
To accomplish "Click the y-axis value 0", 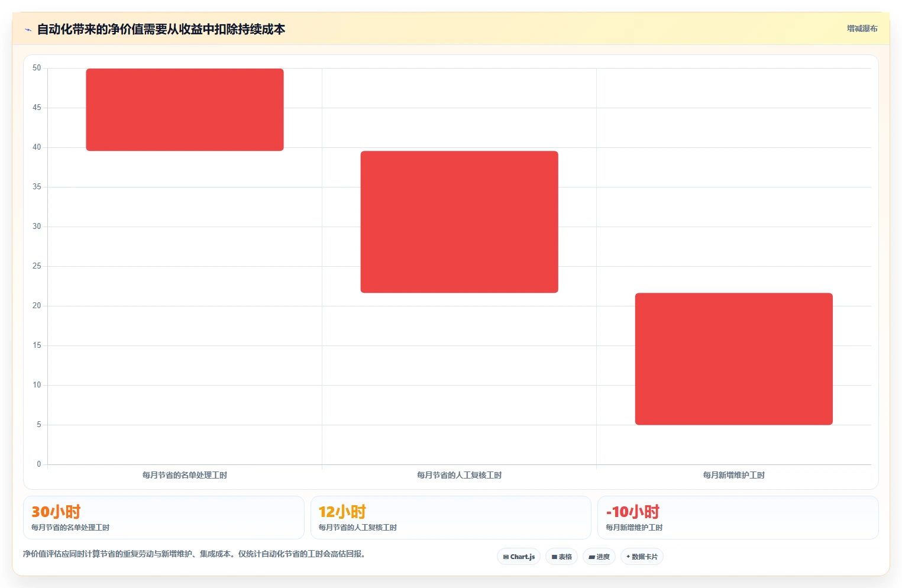I will coord(39,464).
